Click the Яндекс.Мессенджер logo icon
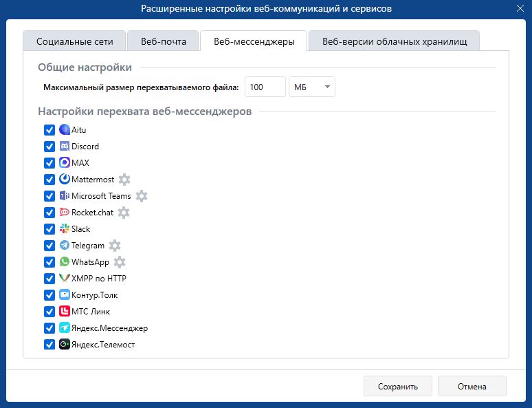The width and height of the screenshot is (532, 408). 65,328
